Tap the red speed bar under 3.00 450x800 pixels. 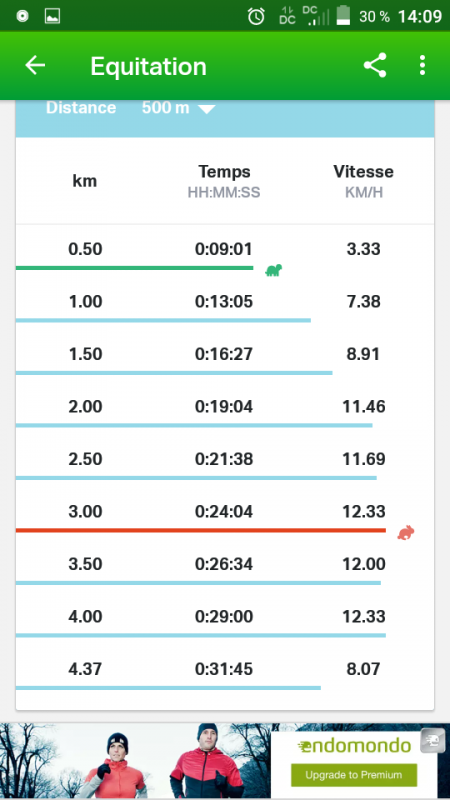coord(201,530)
